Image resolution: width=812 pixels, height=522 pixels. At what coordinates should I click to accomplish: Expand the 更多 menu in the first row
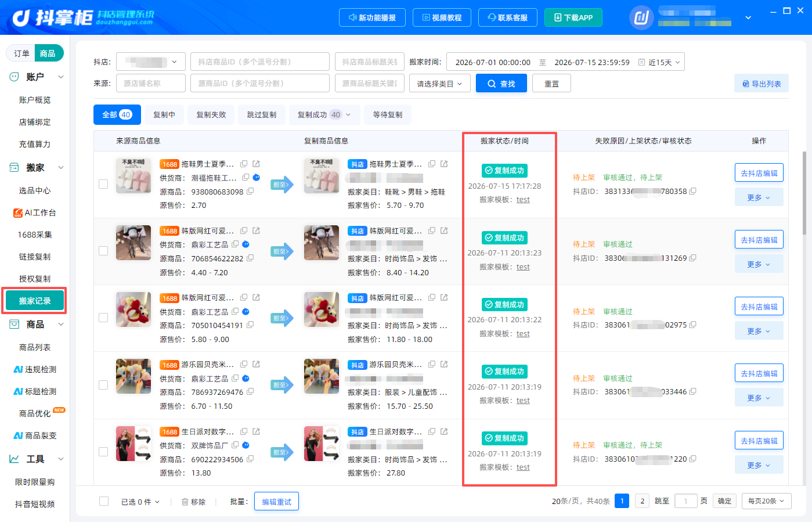pos(759,197)
